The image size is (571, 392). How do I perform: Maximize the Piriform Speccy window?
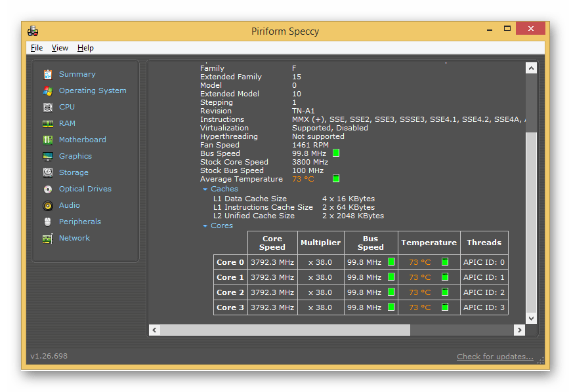pyautogui.click(x=507, y=28)
